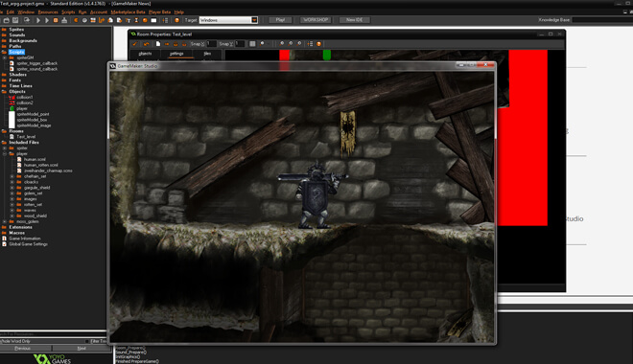Viewport: 633px width, 364px height.
Task: Create a font with the T icon
Action: 128,20
